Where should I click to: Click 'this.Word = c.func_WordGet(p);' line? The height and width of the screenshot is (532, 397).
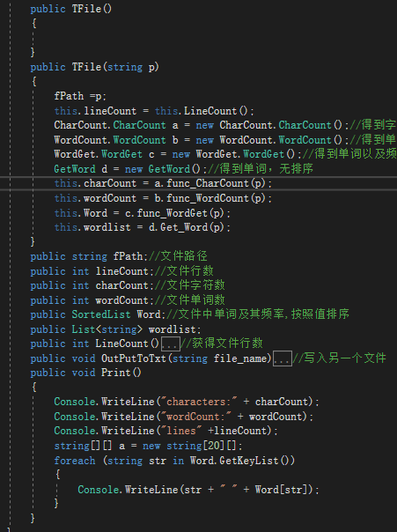coord(142,213)
